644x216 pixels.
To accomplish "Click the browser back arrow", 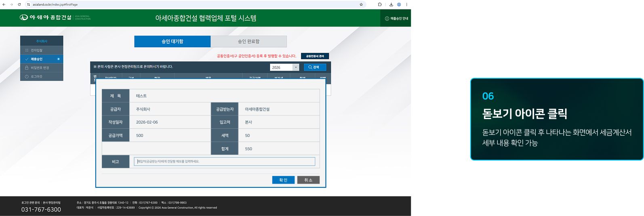I will coord(4,4).
